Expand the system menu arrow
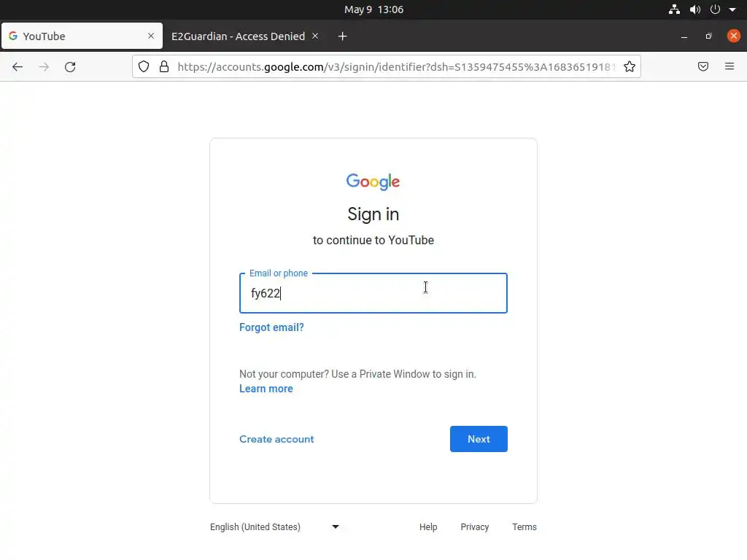Screen dimensions: 747x560 coord(732,9)
